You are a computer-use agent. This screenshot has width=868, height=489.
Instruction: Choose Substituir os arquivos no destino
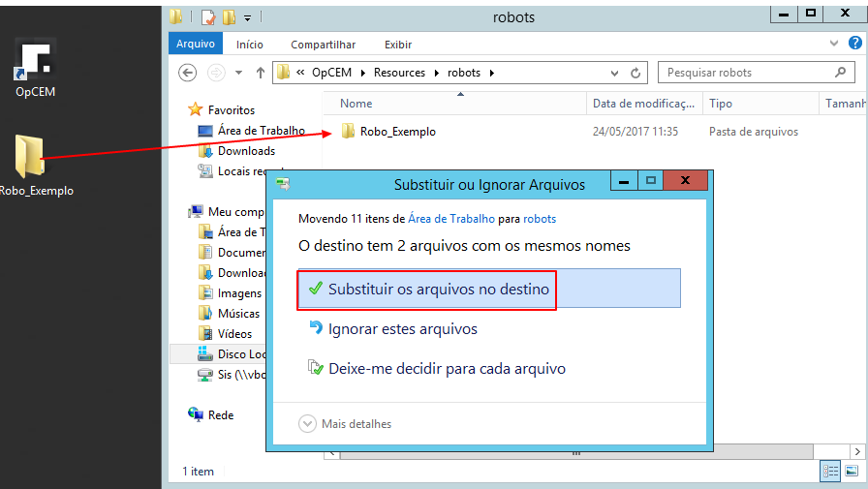(438, 289)
